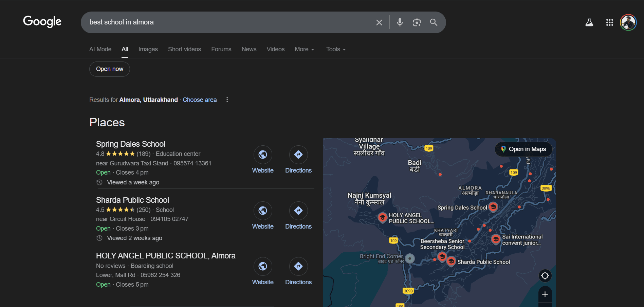This screenshot has height=307, width=644.
Task: Open search by image camera icon
Action: 417,22
